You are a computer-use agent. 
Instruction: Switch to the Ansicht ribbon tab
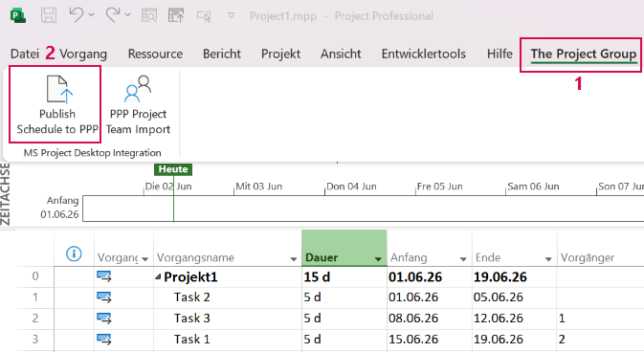click(341, 54)
